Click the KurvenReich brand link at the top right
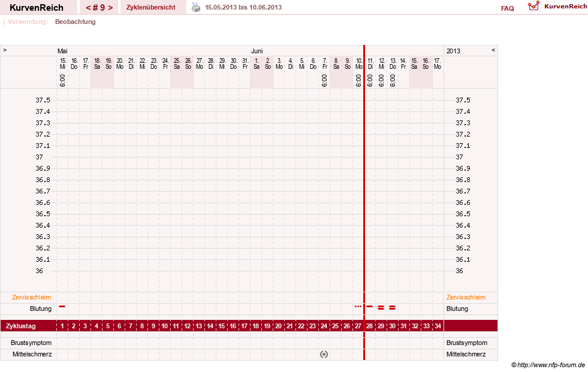 tap(565, 6)
